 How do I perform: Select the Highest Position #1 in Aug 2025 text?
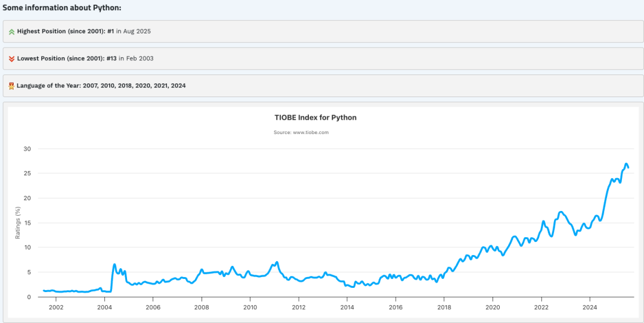(84, 32)
